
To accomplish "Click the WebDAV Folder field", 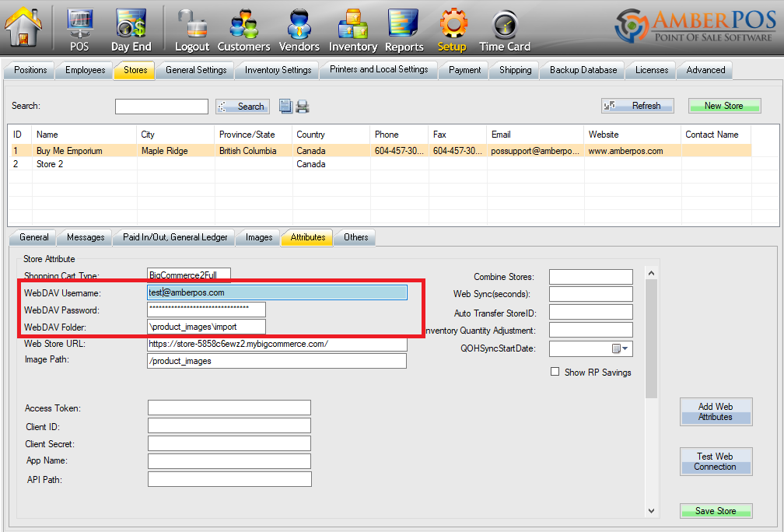I will [207, 327].
